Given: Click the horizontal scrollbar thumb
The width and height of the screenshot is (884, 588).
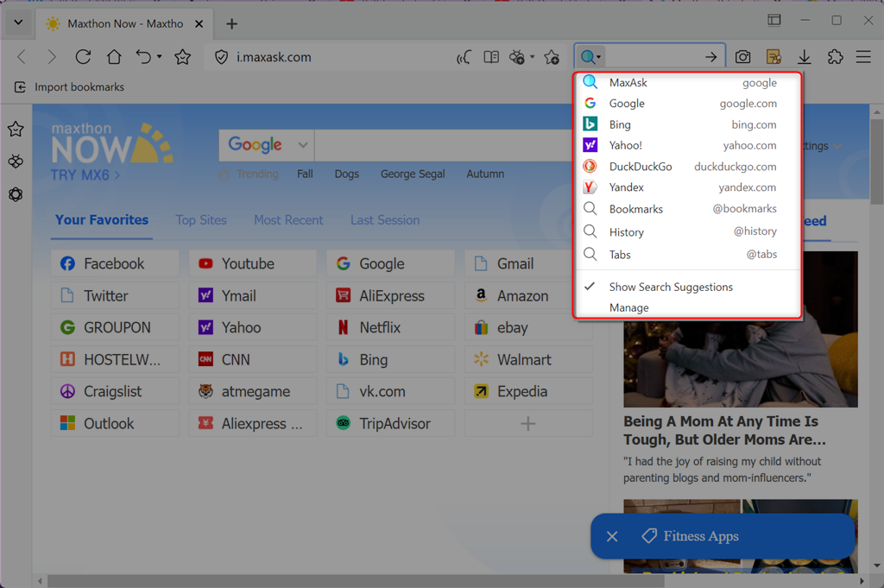Looking at the screenshot, I should click(x=356, y=581).
